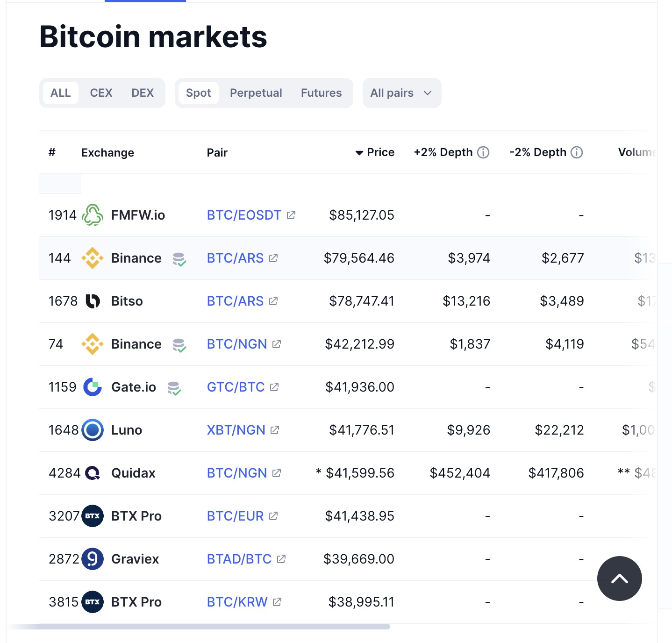This screenshot has width=672, height=643.
Task: Open the All pairs dropdown
Action: point(402,93)
